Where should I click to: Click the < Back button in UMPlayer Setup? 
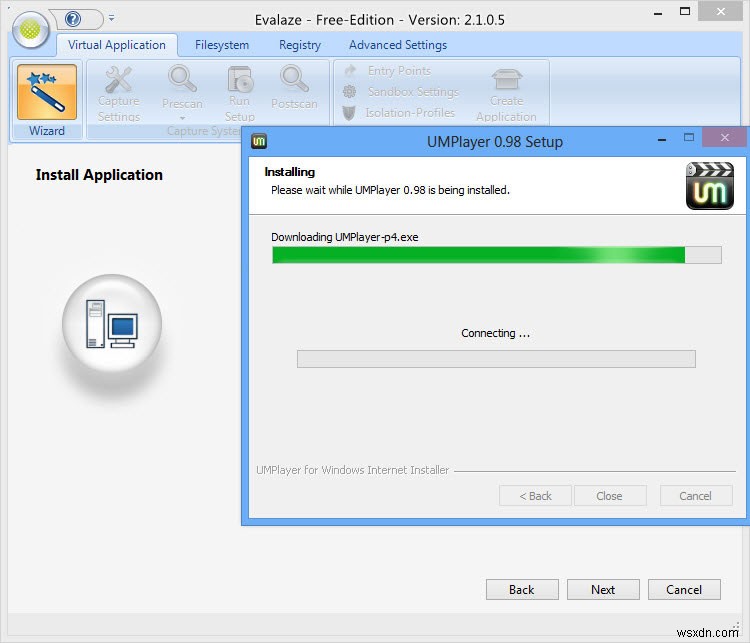coord(535,496)
